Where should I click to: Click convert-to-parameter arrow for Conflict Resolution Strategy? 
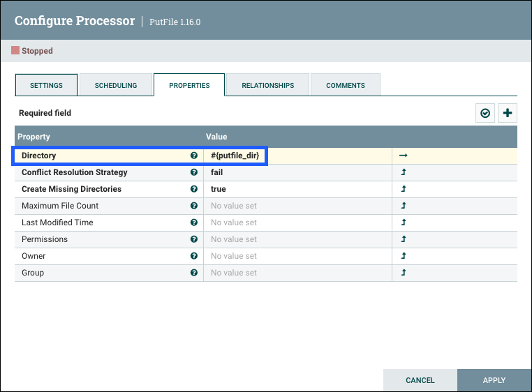(404, 172)
